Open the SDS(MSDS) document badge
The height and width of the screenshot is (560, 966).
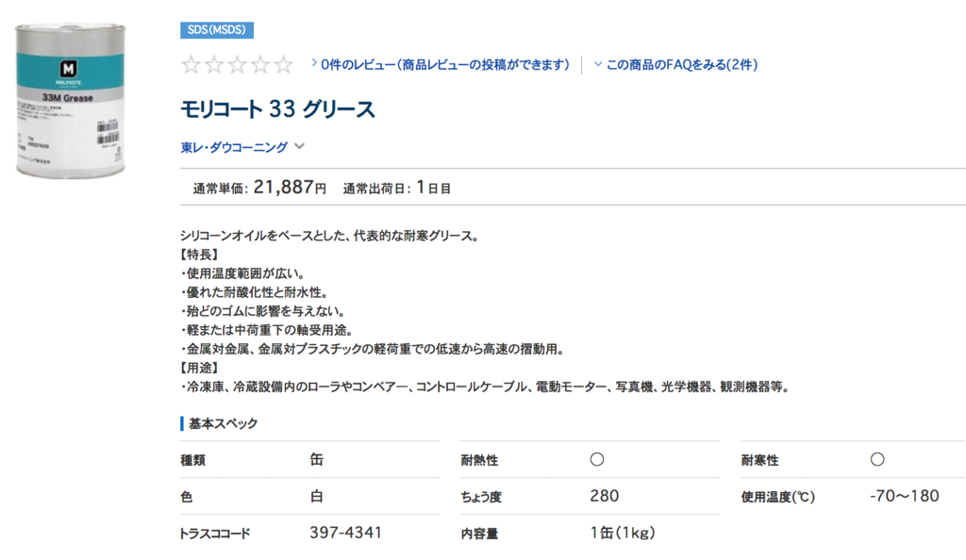click(215, 30)
